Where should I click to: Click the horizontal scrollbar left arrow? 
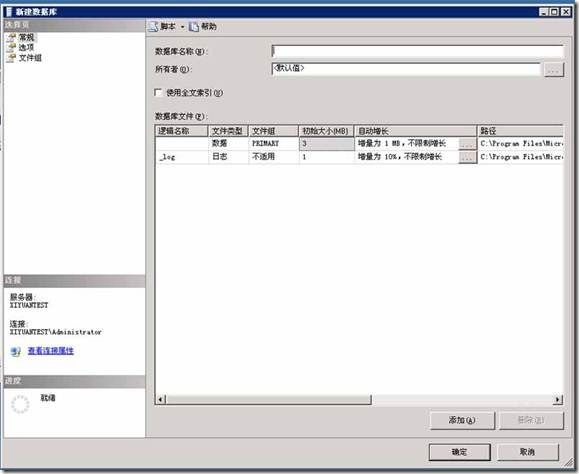(x=160, y=399)
